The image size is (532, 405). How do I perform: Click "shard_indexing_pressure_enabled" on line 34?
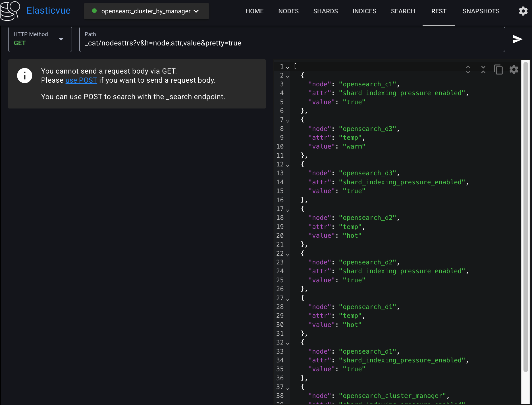[402, 360]
